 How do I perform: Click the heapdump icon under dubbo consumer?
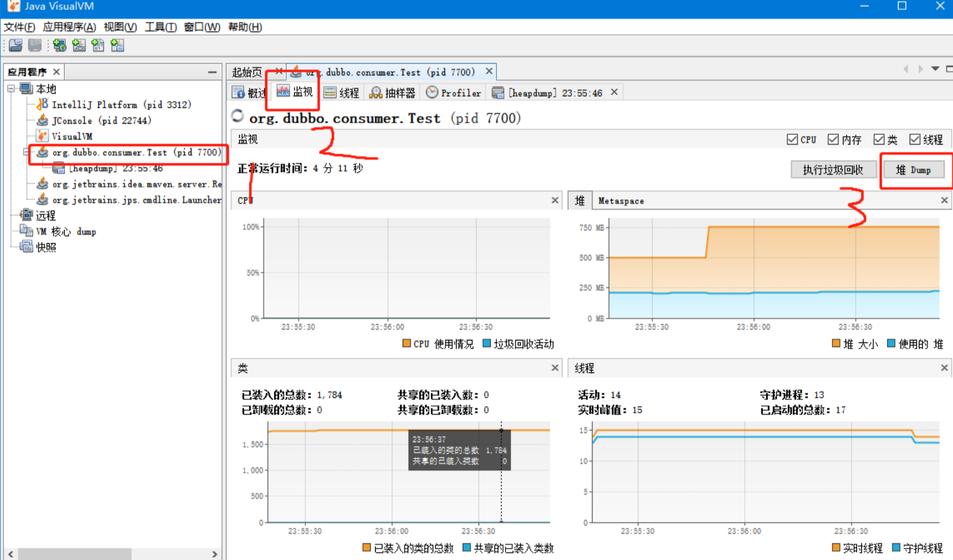coord(59,168)
